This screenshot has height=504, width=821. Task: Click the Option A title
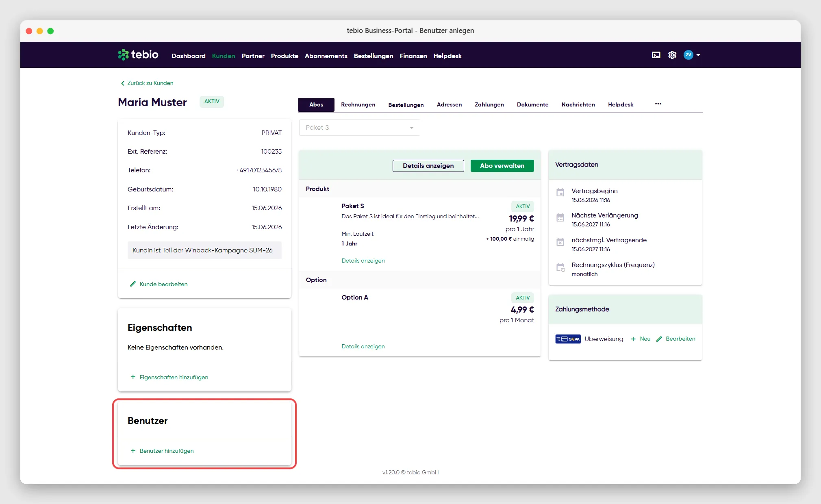[x=355, y=298]
